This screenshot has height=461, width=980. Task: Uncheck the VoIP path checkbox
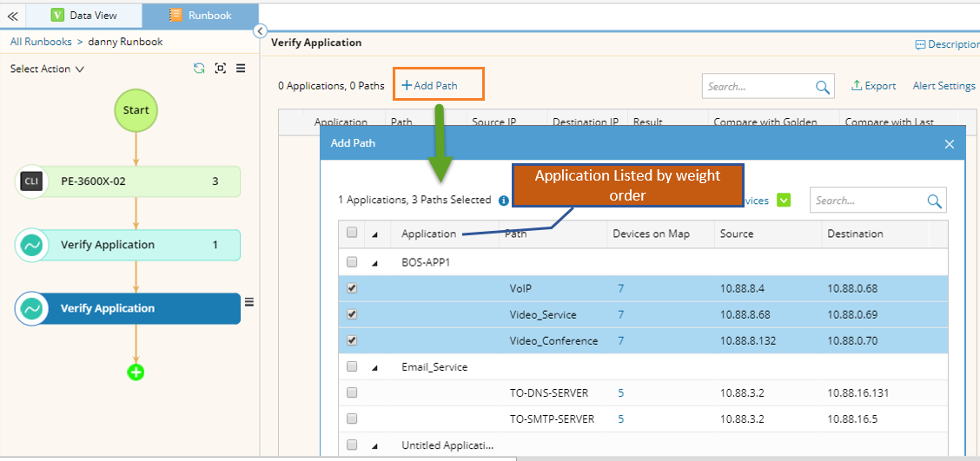pyautogui.click(x=352, y=288)
